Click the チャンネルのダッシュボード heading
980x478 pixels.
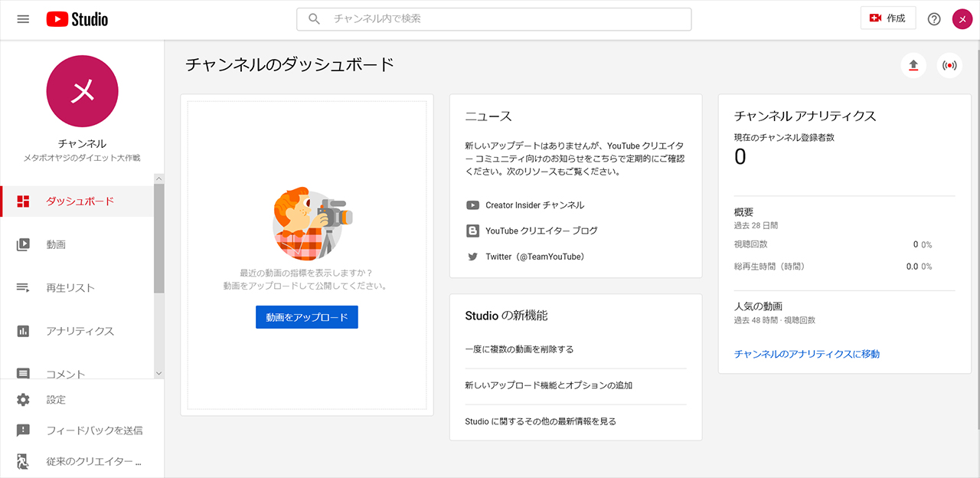(289, 64)
